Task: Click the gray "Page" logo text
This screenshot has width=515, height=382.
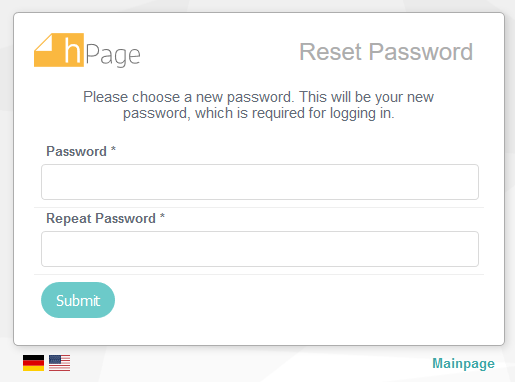Action: click(113, 55)
